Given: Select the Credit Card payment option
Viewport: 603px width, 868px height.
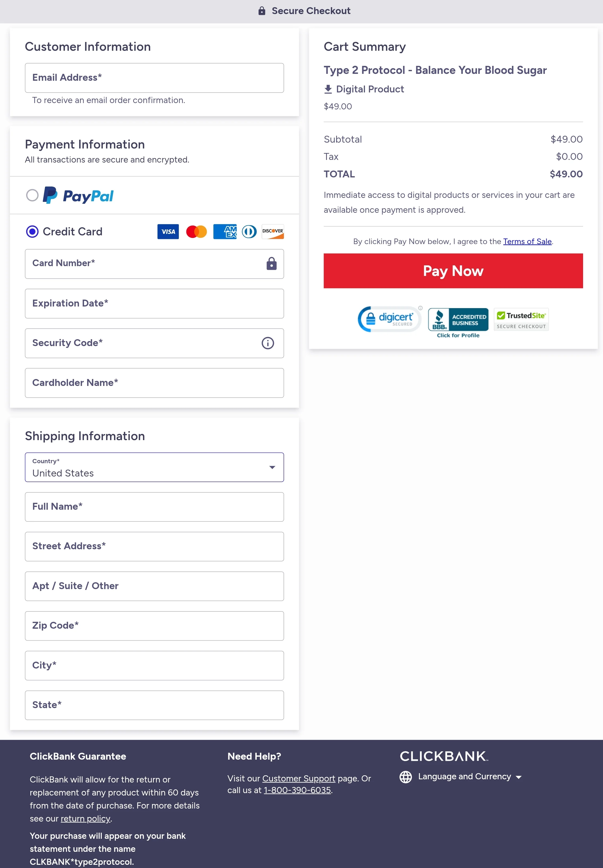Looking at the screenshot, I should 32,231.
